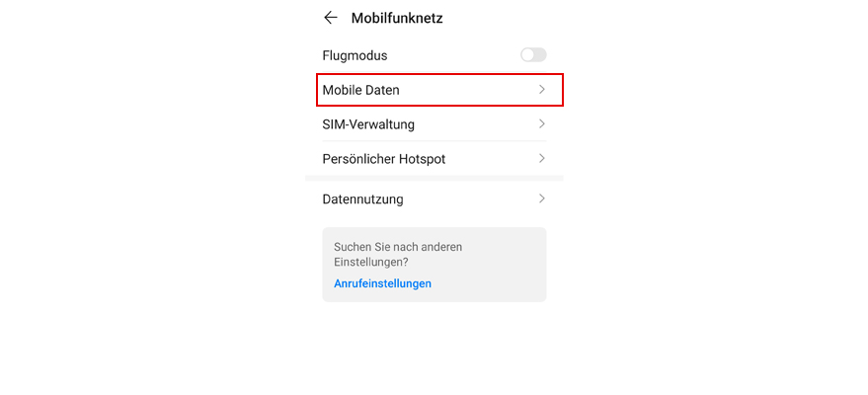Click the chevron for Persönlicher Hotspot
The width and height of the screenshot is (868, 395).
pos(542,159)
